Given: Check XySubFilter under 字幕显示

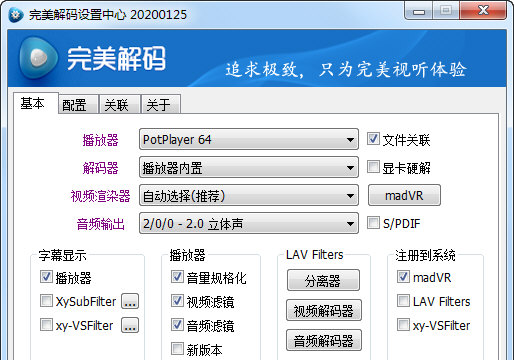Looking at the screenshot, I should point(46,301).
